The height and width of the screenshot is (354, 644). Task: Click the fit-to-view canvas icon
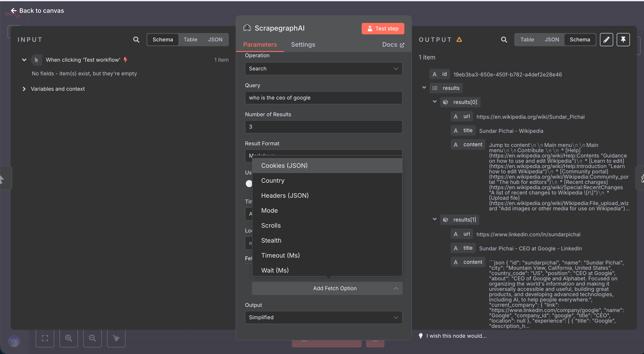pos(45,338)
